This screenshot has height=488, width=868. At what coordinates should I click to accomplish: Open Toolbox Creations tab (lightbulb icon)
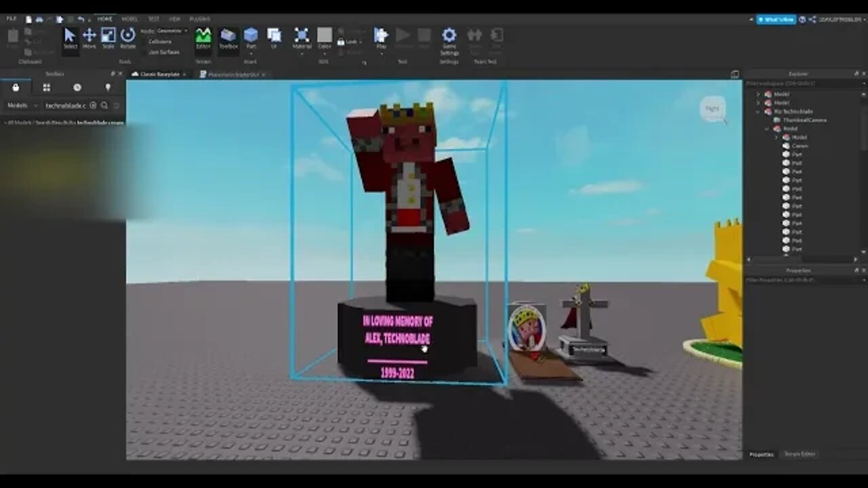click(108, 87)
